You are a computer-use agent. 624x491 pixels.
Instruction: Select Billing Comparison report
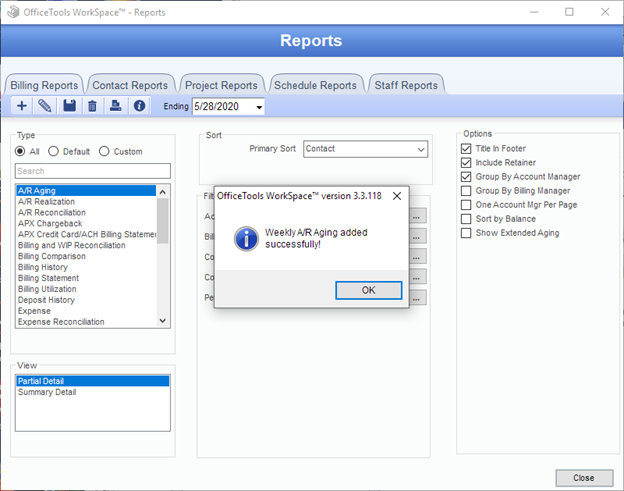(x=86, y=256)
